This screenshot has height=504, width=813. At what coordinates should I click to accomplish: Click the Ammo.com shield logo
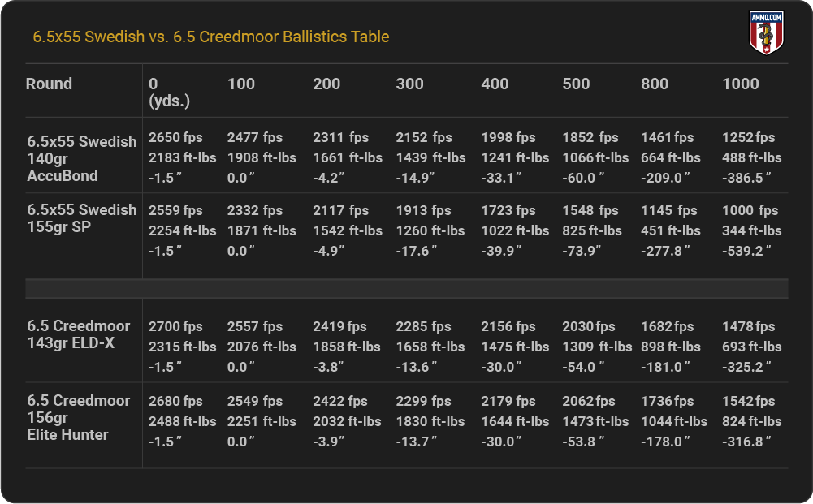click(764, 33)
